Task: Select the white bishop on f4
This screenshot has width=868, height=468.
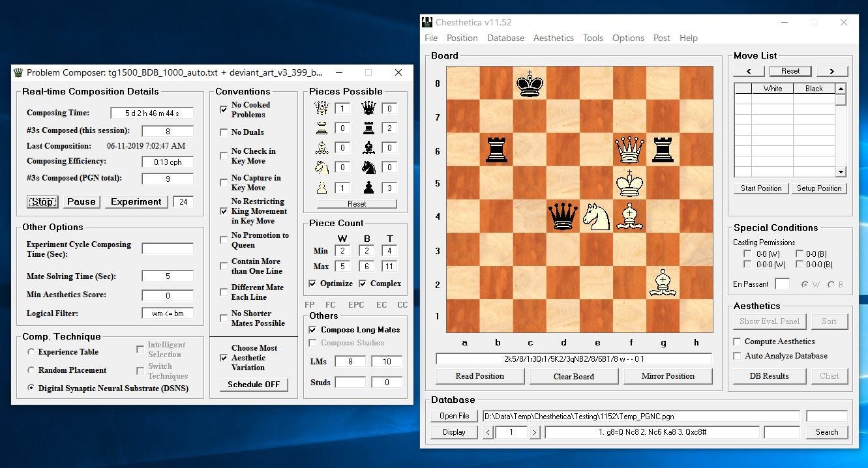Action: click(630, 216)
